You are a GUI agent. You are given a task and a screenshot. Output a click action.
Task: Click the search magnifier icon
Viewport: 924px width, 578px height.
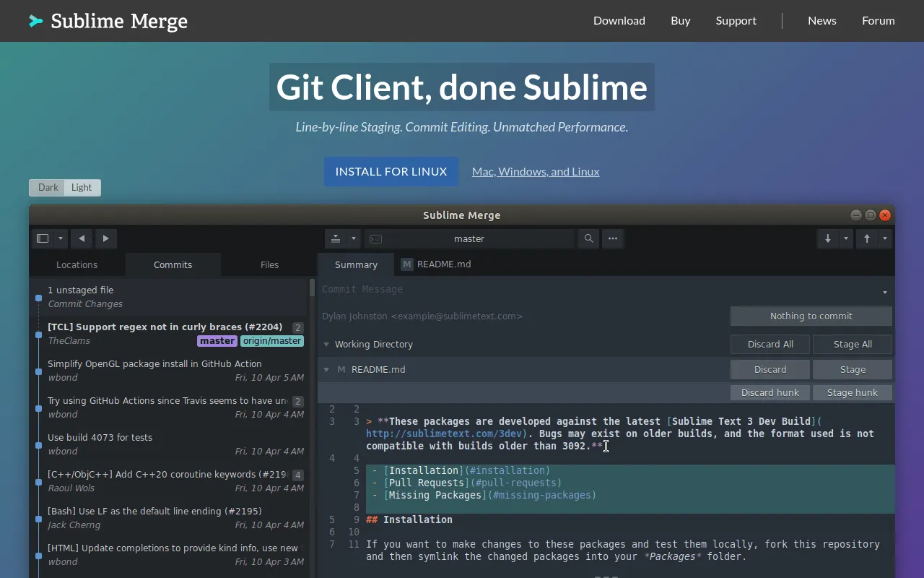tap(589, 238)
